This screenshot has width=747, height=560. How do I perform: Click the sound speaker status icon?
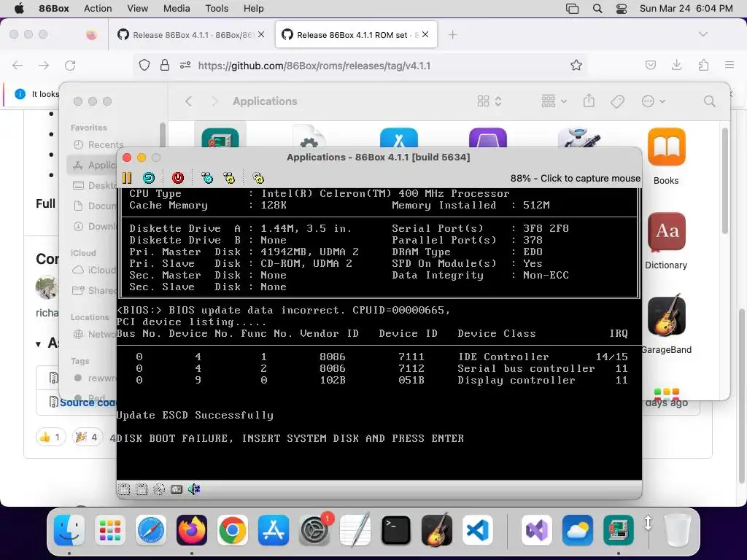point(194,489)
